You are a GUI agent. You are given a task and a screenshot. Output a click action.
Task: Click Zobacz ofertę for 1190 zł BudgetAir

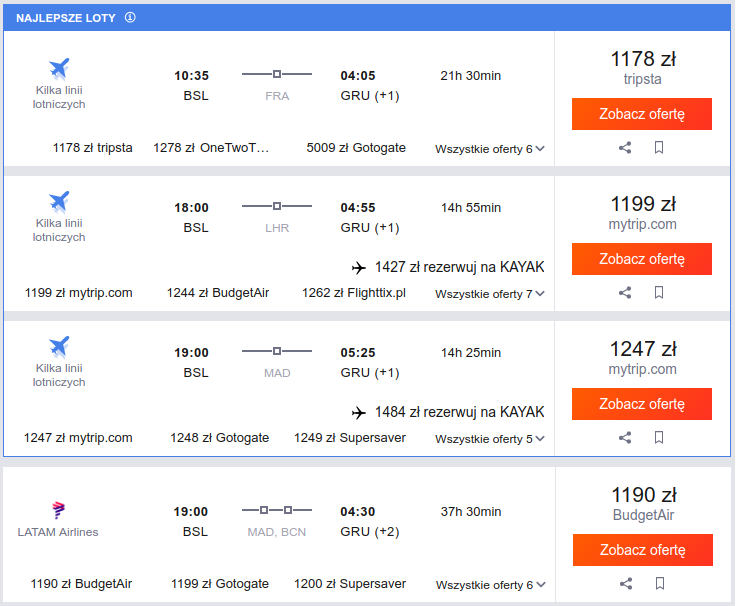point(643,550)
